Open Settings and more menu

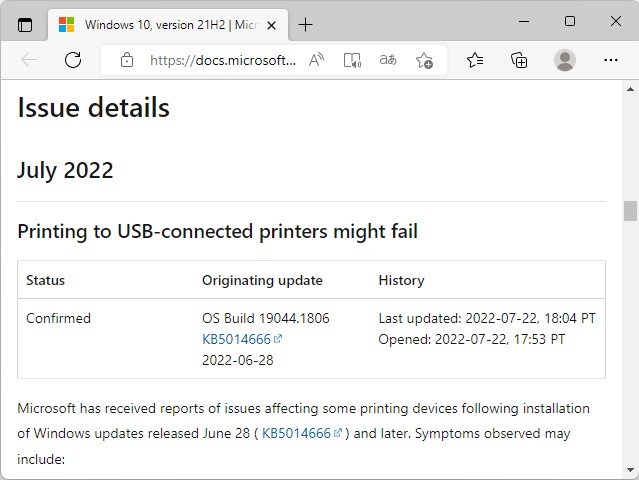611,60
